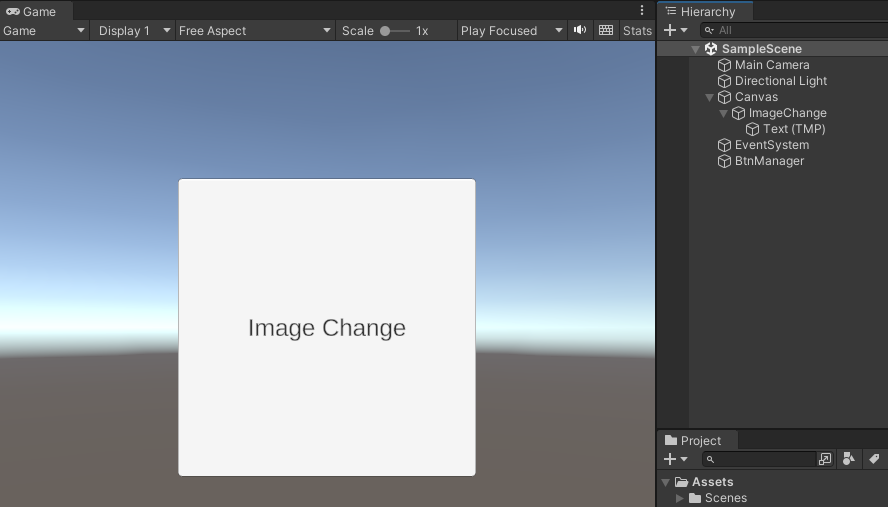Select the Canvas object

(756, 97)
